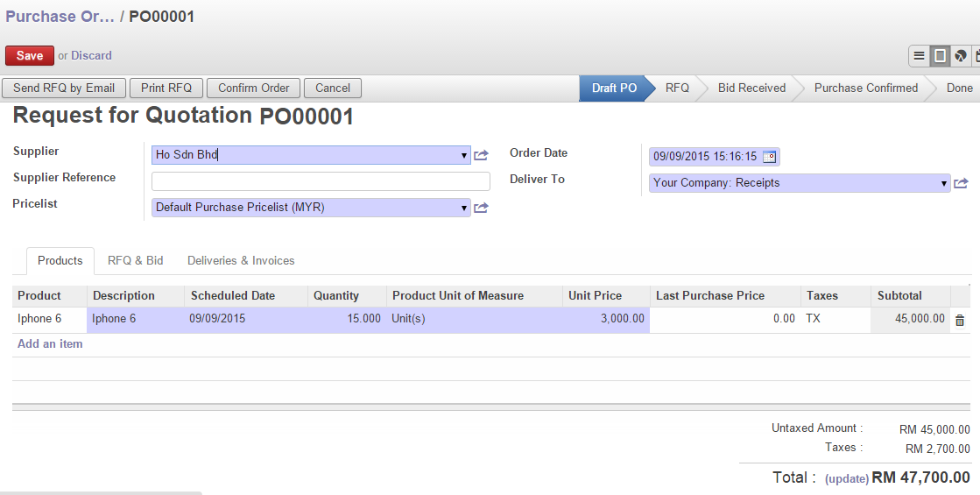Delete the Iphone 6 order line
Viewport: 980px width, 495px height.
tap(960, 321)
